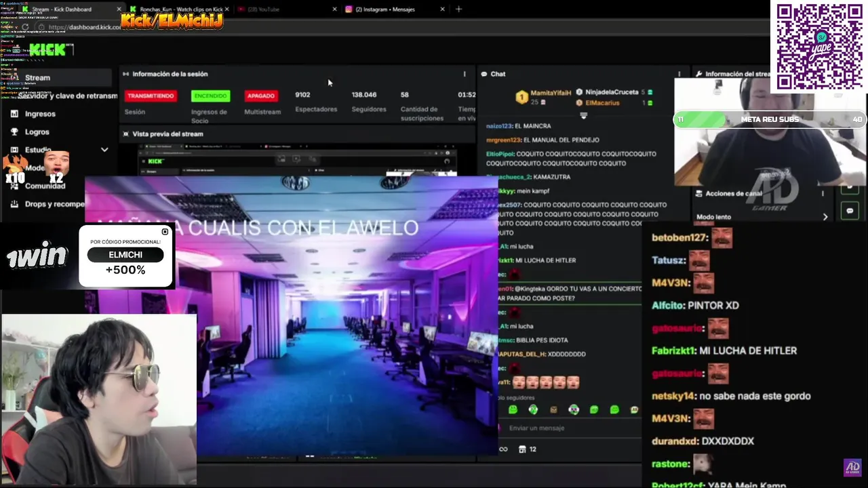Click the infinity icon below the chat input

click(503, 449)
